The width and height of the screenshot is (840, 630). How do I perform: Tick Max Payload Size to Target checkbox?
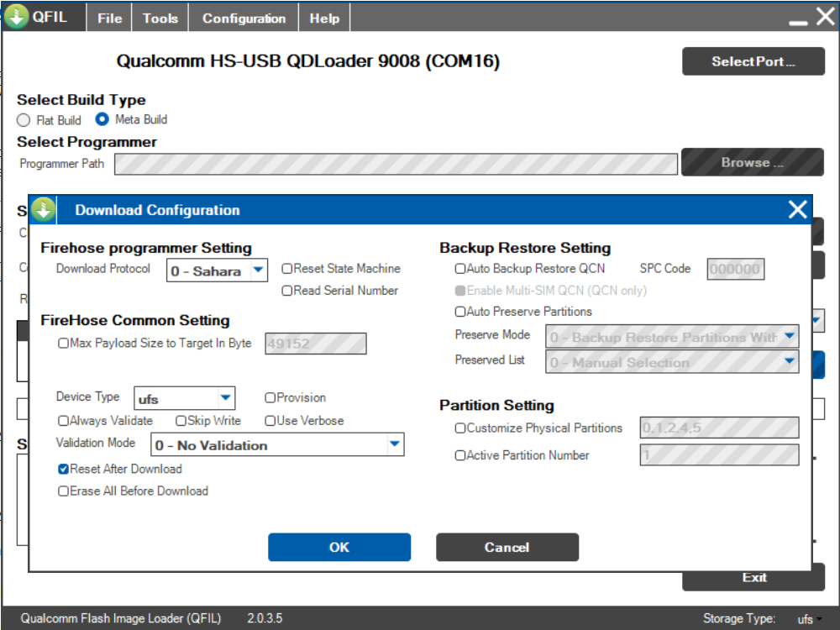[63, 343]
